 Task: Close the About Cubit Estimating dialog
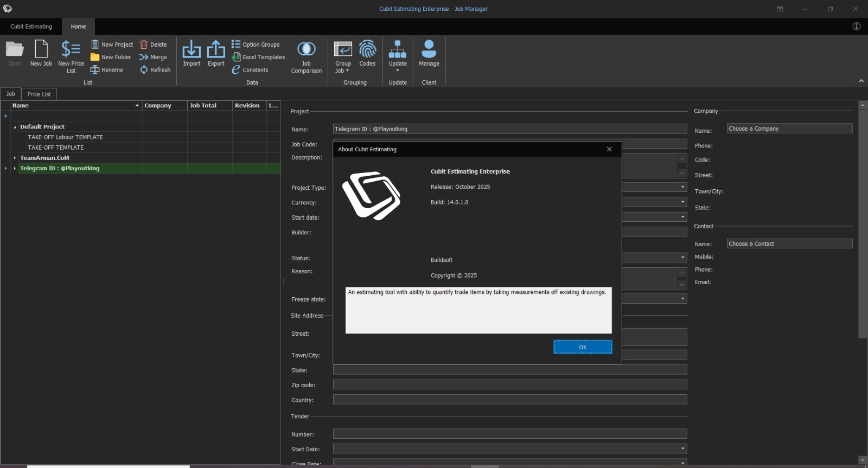click(x=609, y=149)
